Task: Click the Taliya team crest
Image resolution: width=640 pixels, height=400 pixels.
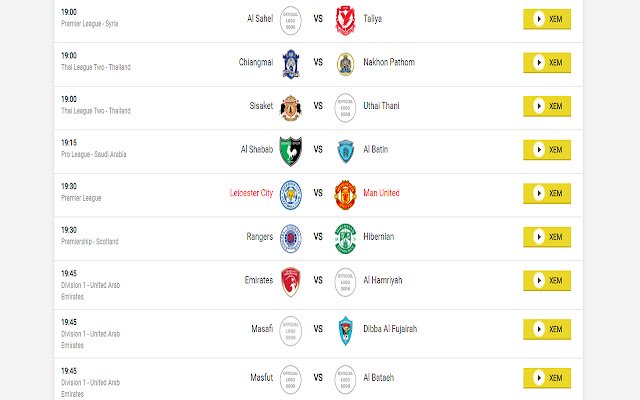Action: coord(345,21)
